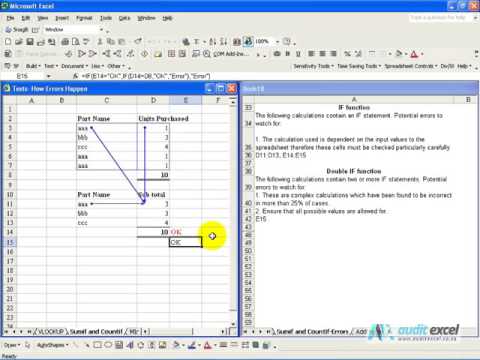Click the Remove All Arrows icon

130,54
